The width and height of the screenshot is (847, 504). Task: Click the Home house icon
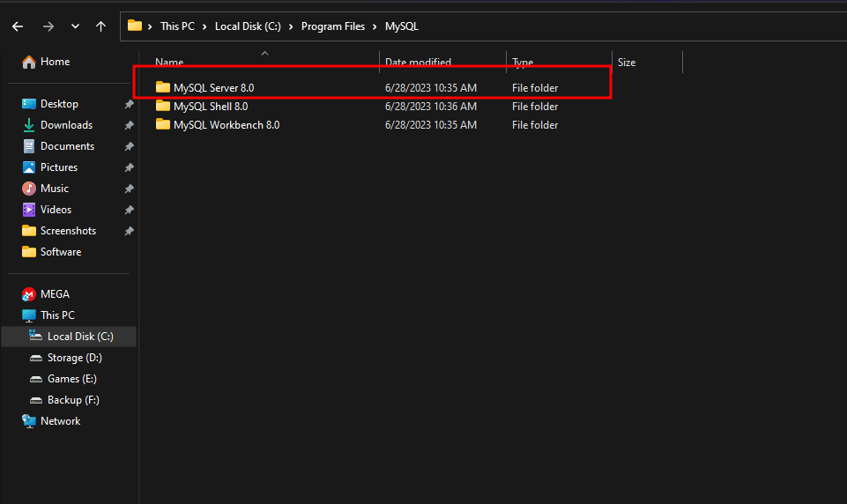click(28, 63)
